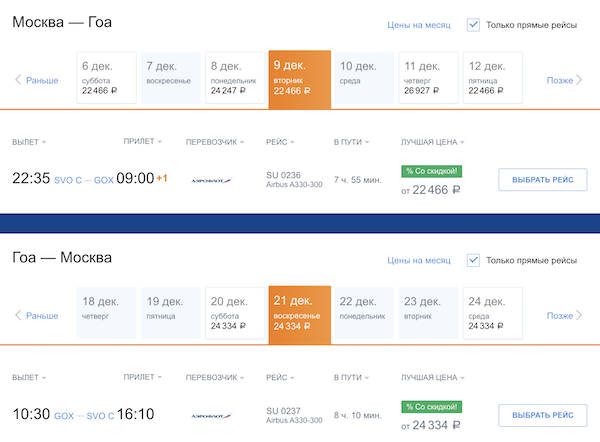This screenshot has width=600, height=442.
Task: Click the Aeroflot logo on Moscow–Goa flight
Action: point(211,180)
